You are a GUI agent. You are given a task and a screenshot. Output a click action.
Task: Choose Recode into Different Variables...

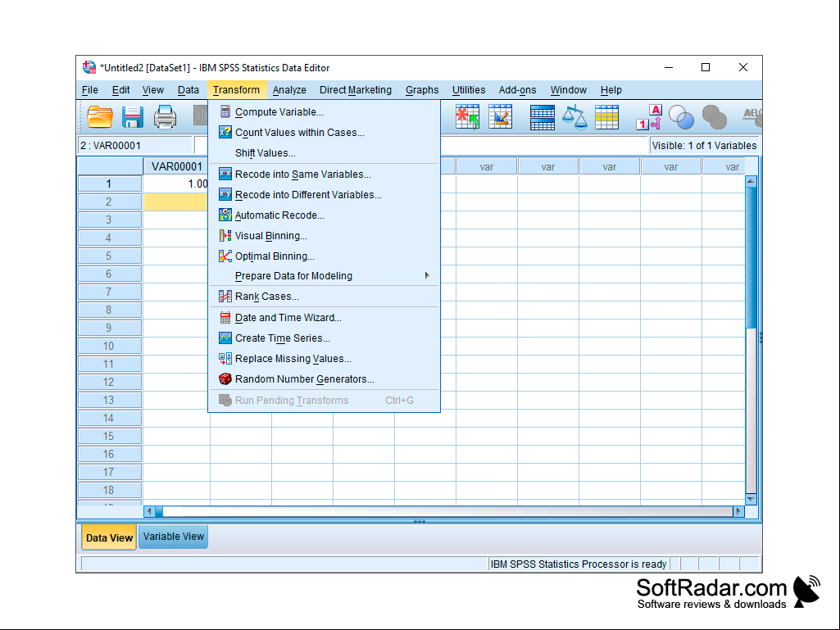coord(324,194)
